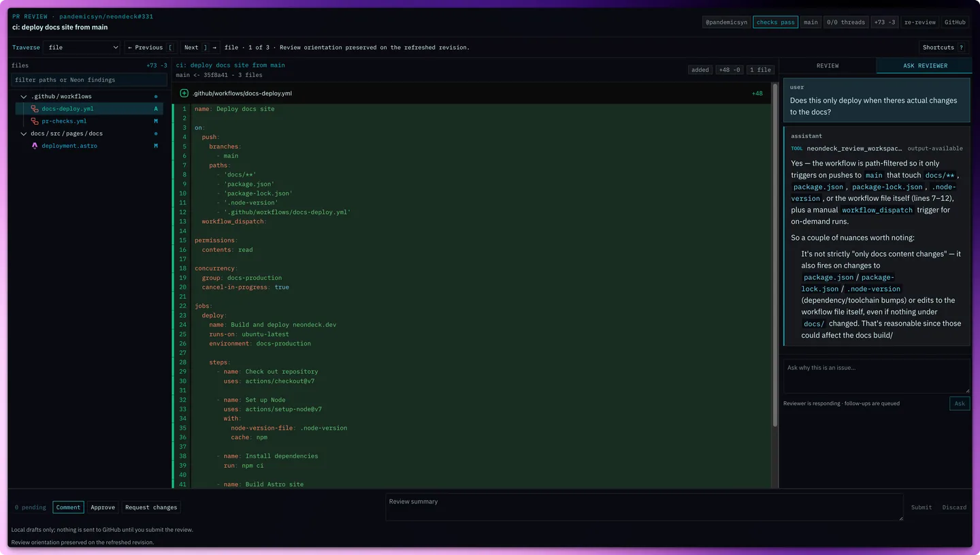The height and width of the screenshot is (555, 980).
Task: Select pr-checks.yml in the file tree
Action: click(89, 121)
